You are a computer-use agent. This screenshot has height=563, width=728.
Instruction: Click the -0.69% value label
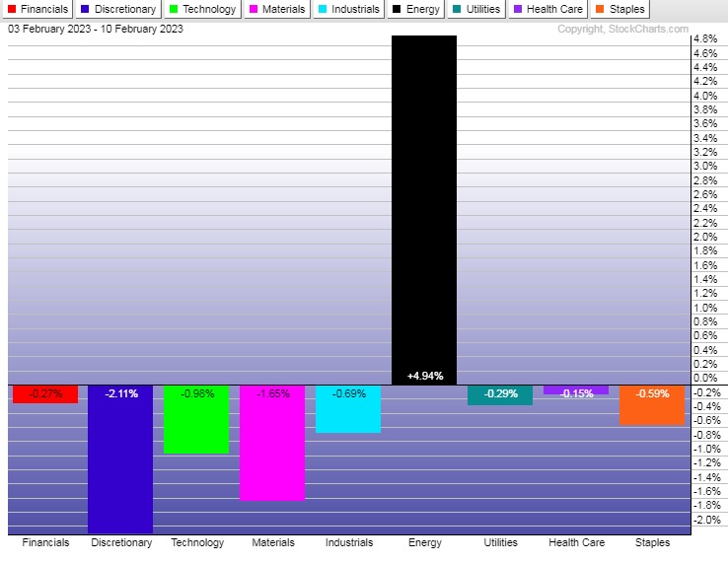(349, 394)
